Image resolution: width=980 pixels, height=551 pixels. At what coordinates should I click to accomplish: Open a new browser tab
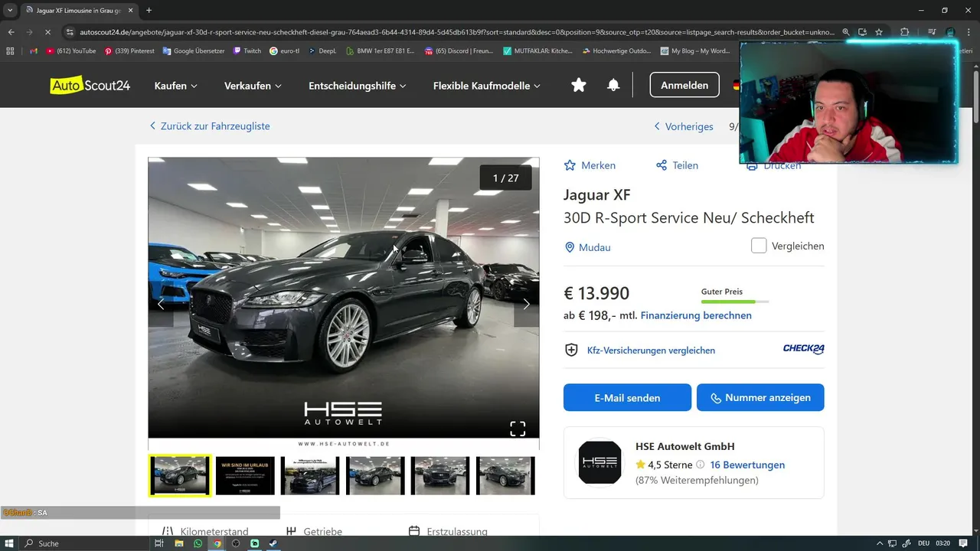coord(149,11)
